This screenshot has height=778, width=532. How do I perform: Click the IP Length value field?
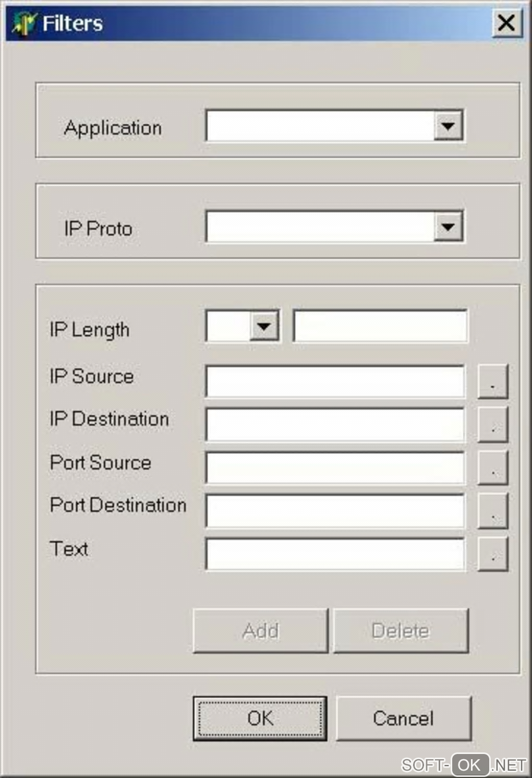pyautogui.click(x=380, y=326)
